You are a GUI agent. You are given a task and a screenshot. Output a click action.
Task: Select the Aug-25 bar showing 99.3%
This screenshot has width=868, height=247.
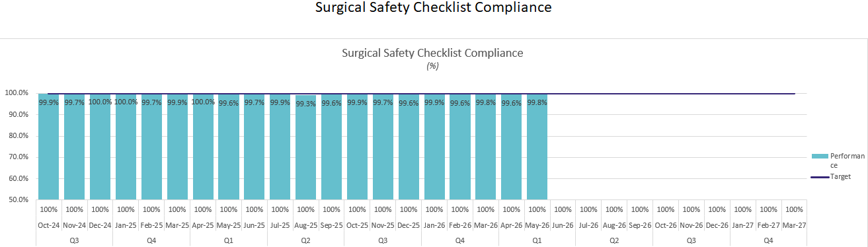305,147
